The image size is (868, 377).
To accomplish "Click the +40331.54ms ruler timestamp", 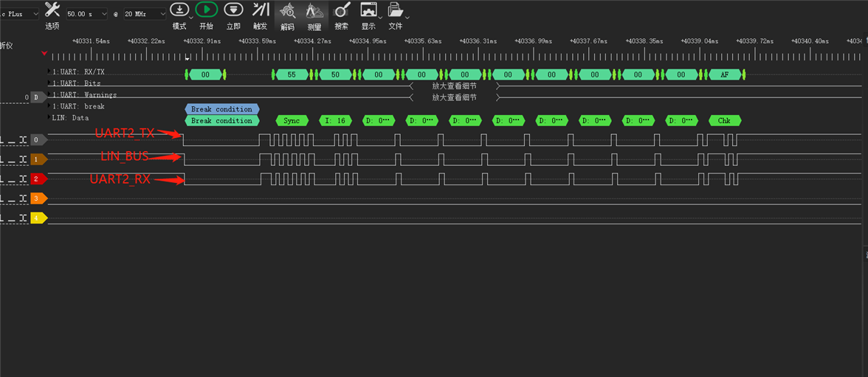I will (x=92, y=41).
